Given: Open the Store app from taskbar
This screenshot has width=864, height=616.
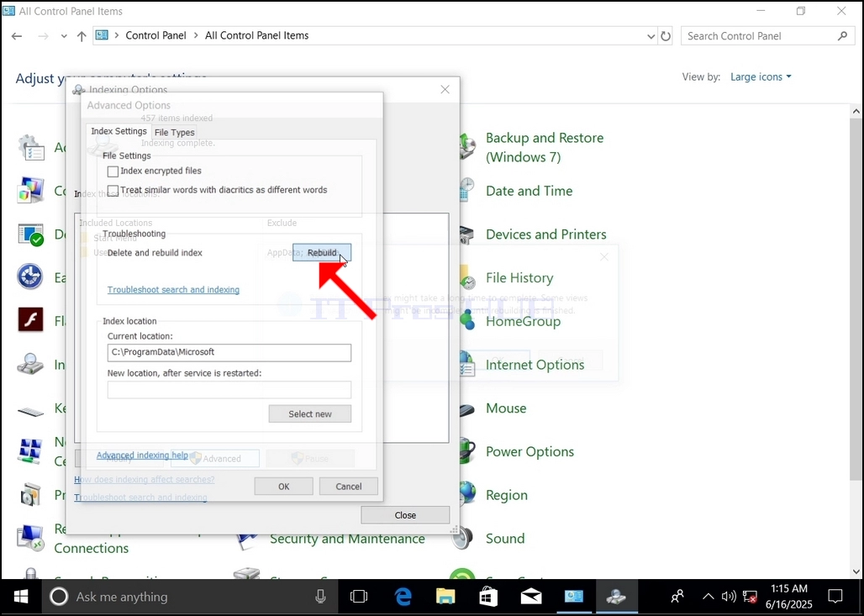Looking at the screenshot, I should coord(488,597).
